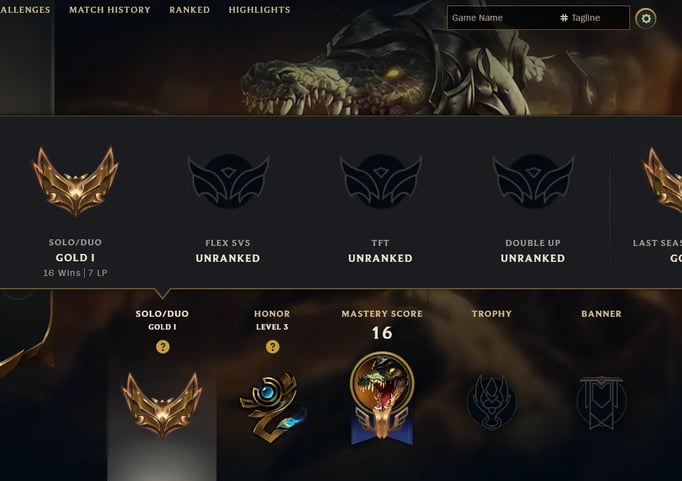This screenshot has width=682, height=481.
Task: Open the Mastery Score champion crest
Action: (382, 399)
